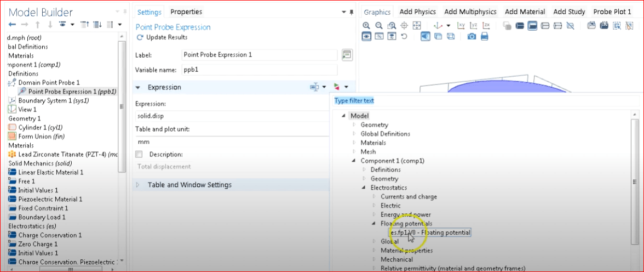Screen dimensions: 644x272
Task: Switch to the Properties tab
Action: click(186, 12)
